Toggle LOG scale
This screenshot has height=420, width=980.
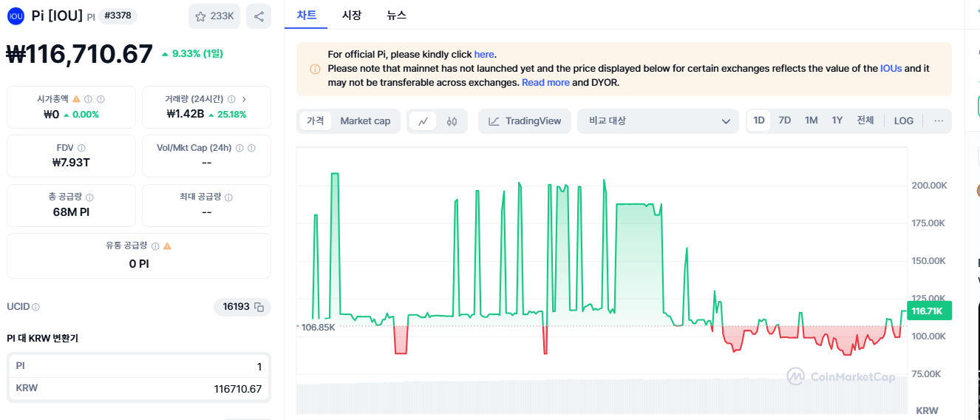[904, 121]
